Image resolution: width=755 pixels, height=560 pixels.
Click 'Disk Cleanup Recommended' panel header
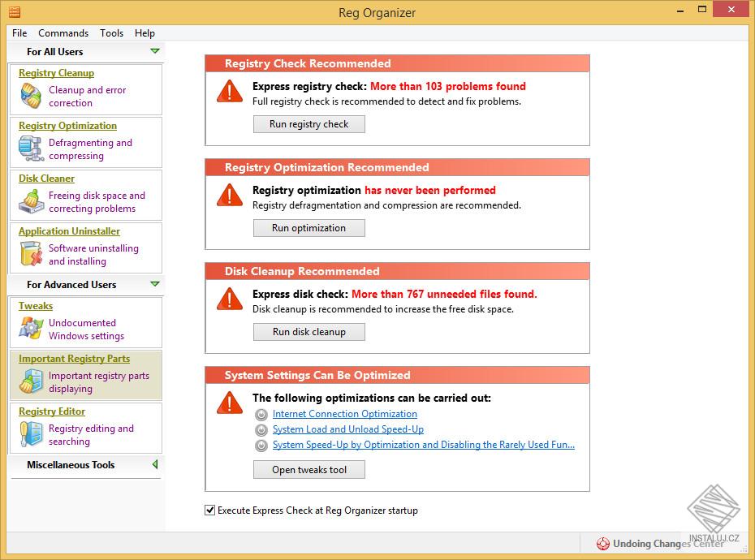397,272
